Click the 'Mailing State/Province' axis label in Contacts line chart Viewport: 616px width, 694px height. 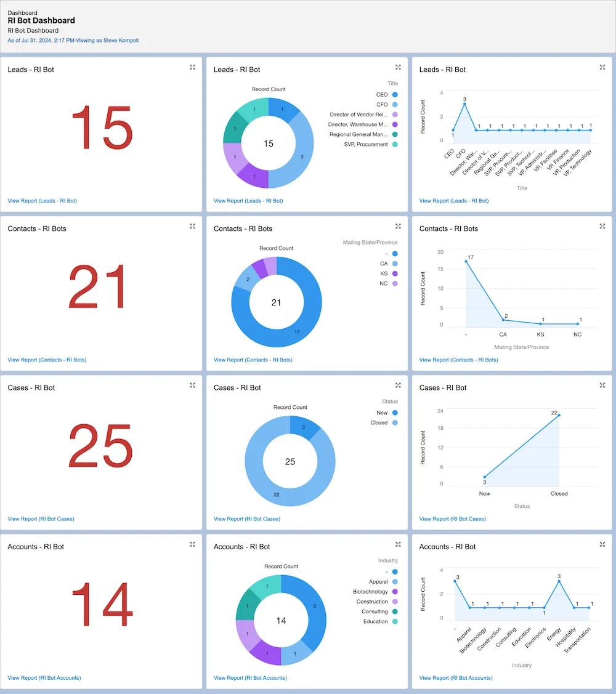522,347
